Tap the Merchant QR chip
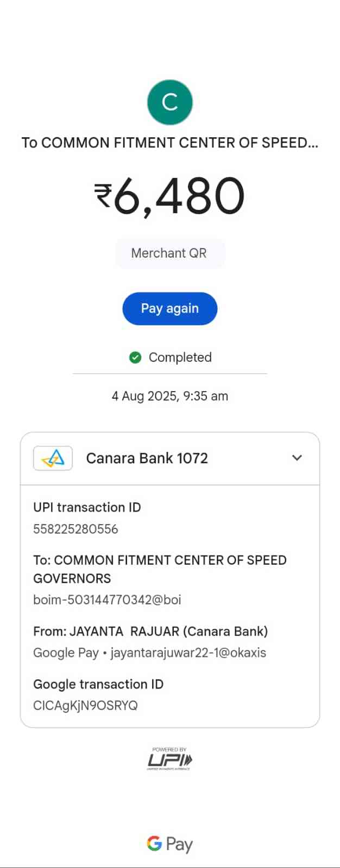This screenshot has width=340, height=868. click(169, 253)
